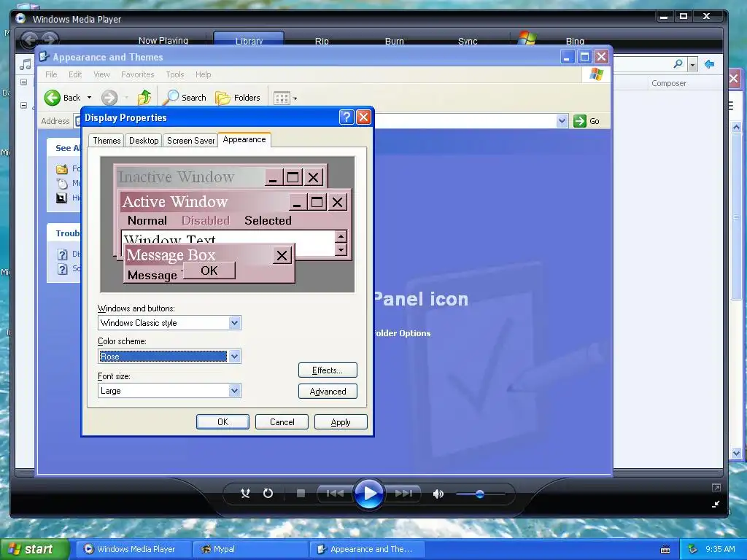
Task: Mute the Media Player volume speaker icon
Action: click(438, 494)
